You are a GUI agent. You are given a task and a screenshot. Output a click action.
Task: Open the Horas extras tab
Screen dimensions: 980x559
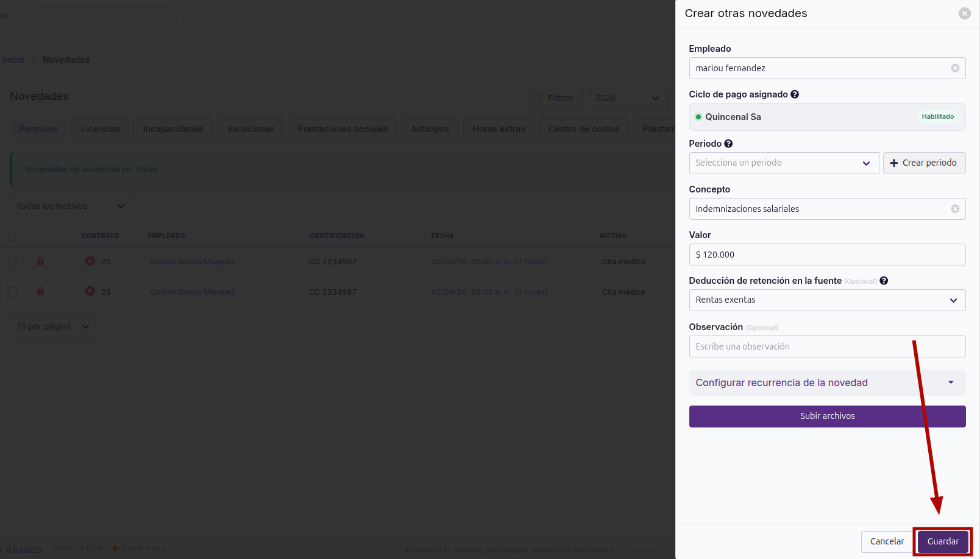499,129
